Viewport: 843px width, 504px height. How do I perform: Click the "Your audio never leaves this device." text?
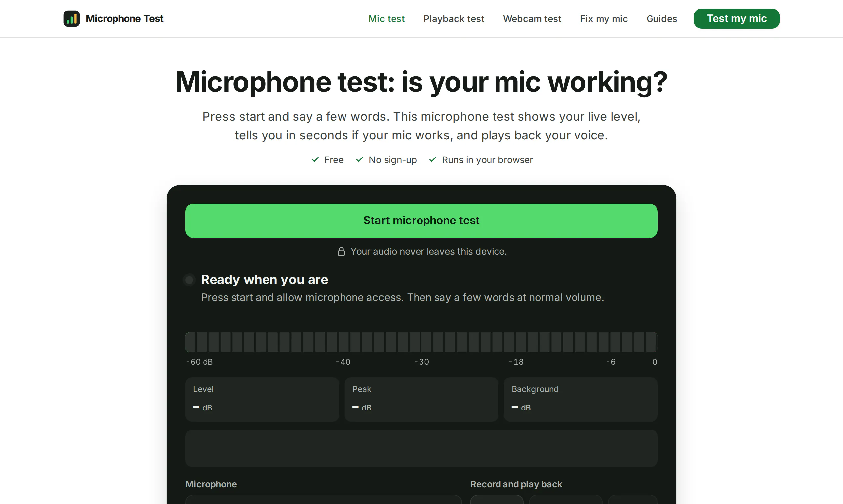click(x=429, y=251)
